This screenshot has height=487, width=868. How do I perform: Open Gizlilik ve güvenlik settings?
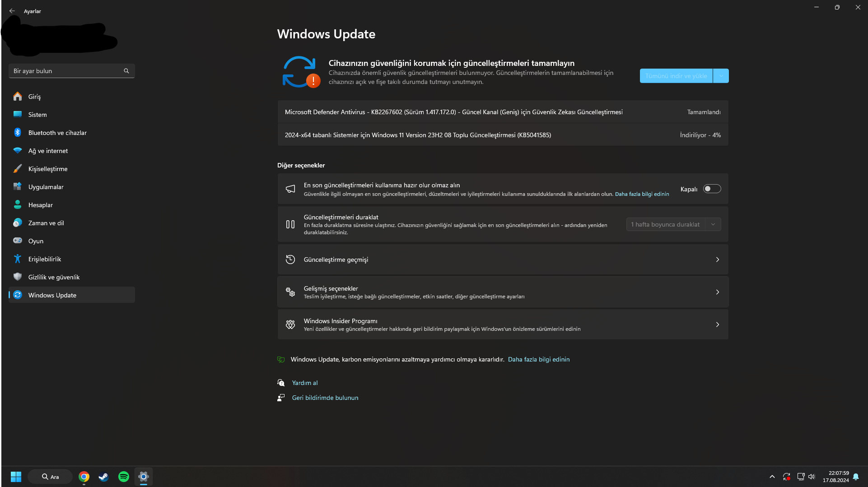coord(72,277)
